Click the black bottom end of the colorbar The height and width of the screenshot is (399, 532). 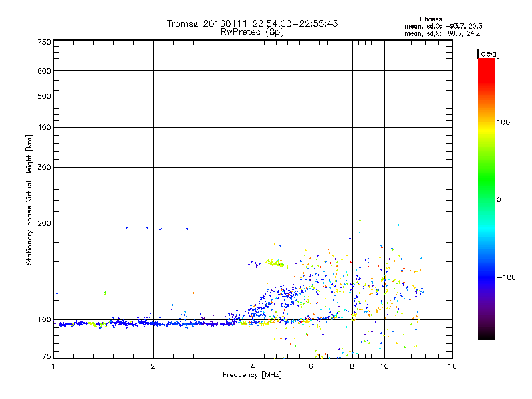(x=487, y=334)
